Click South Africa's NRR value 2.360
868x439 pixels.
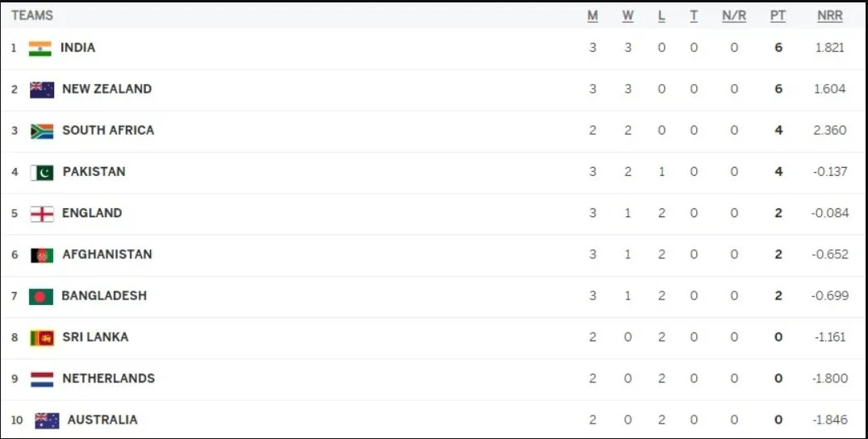pyautogui.click(x=831, y=130)
